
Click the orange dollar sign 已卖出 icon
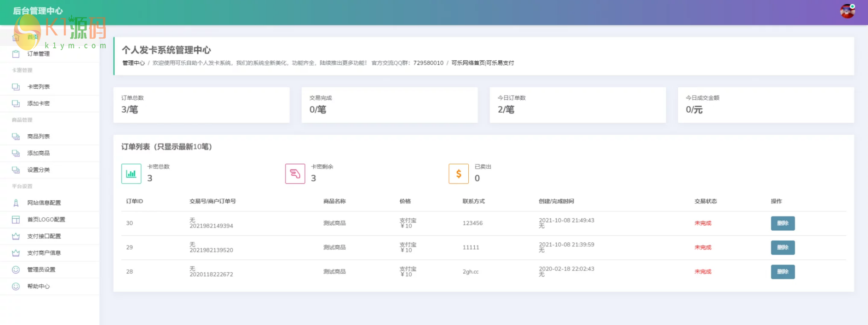[x=459, y=174]
